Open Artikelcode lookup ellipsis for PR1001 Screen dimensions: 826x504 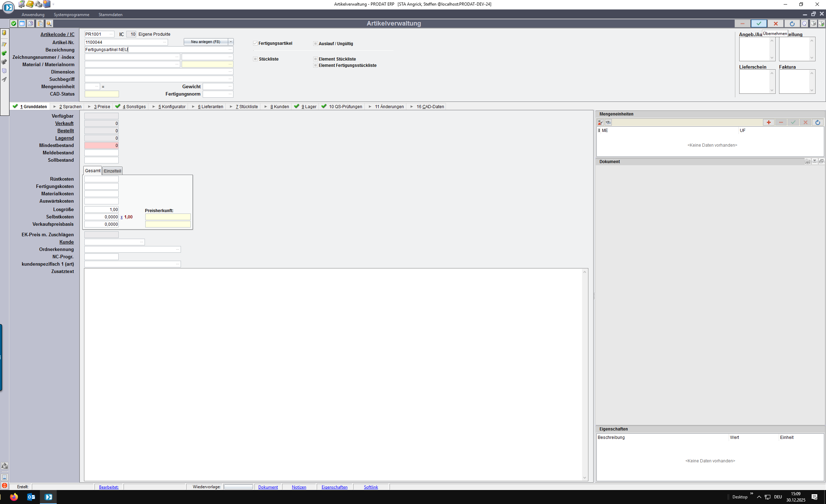click(x=111, y=34)
